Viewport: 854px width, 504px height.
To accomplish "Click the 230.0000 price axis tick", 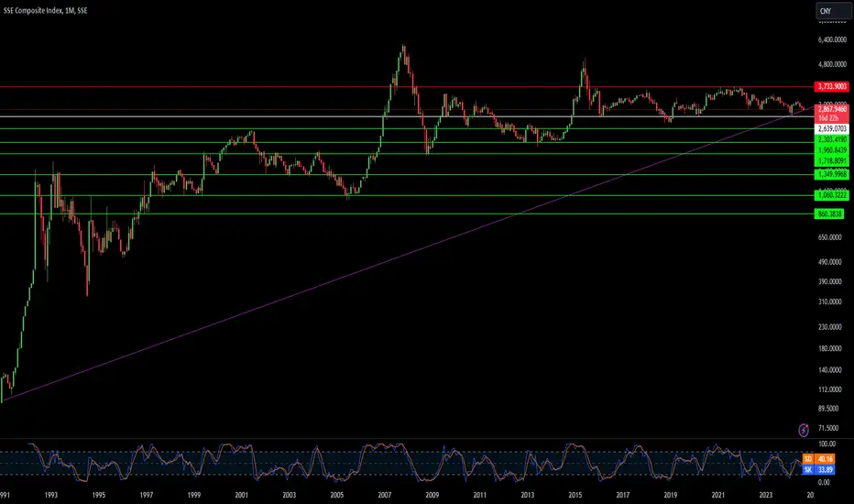I will (830, 327).
